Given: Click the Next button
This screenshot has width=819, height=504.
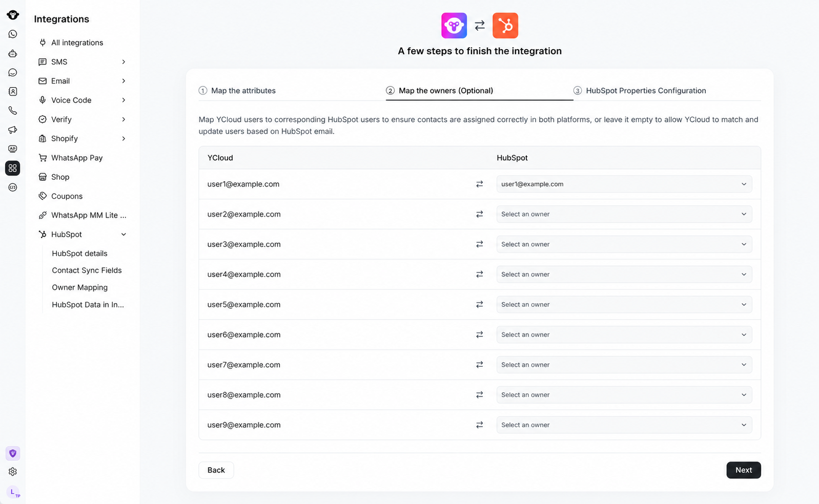Looking at the screenshot, I should 744,470.
